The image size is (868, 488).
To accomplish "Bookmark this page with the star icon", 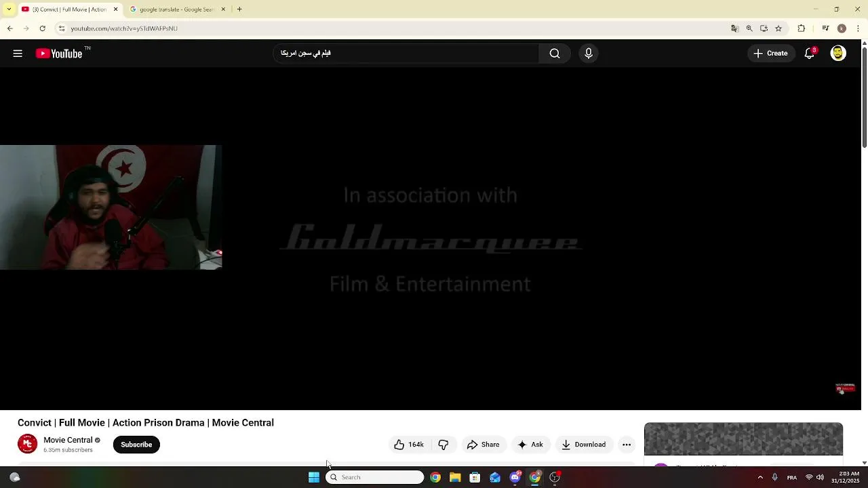I will (778, 28).
